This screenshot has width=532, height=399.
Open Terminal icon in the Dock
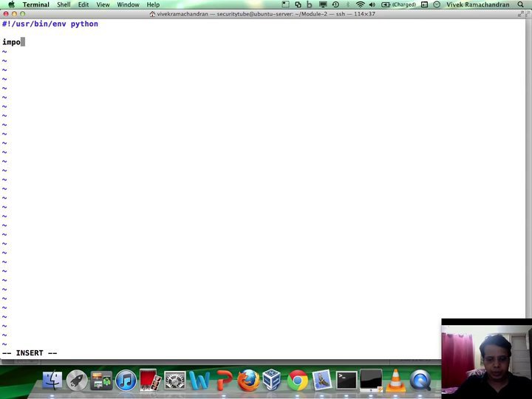347,380
